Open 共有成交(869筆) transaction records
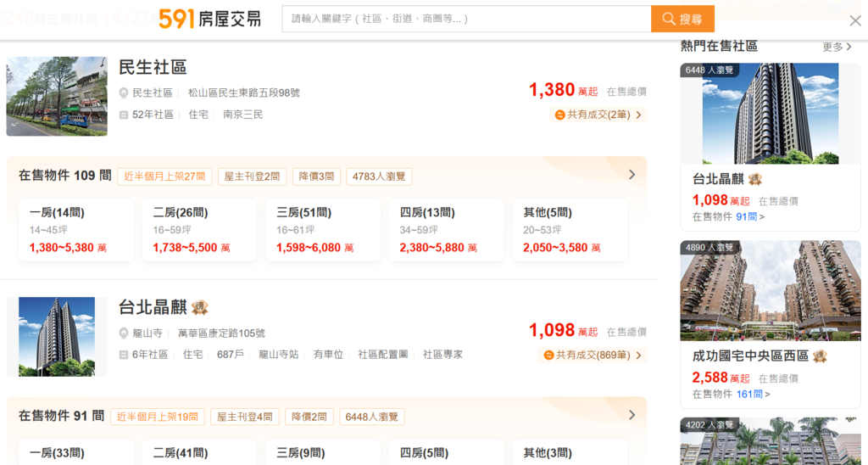Image resolution: width=868 pixels, height=465 pixels. click(x=593, y=356)
